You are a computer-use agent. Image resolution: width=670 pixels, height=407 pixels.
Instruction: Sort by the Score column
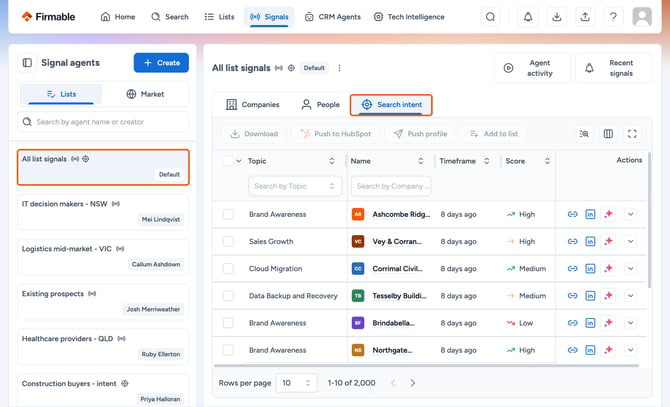547,161
